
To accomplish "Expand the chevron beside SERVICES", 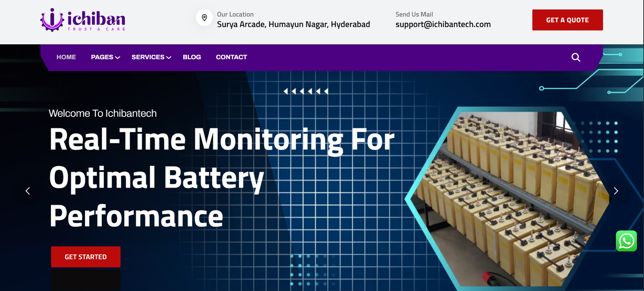I will point(169,58).
